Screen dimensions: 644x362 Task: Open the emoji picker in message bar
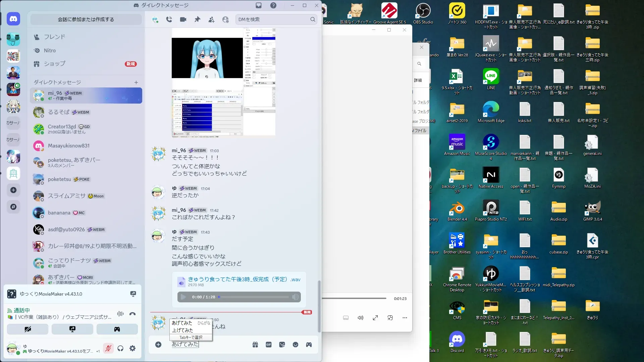coord(296,345)
